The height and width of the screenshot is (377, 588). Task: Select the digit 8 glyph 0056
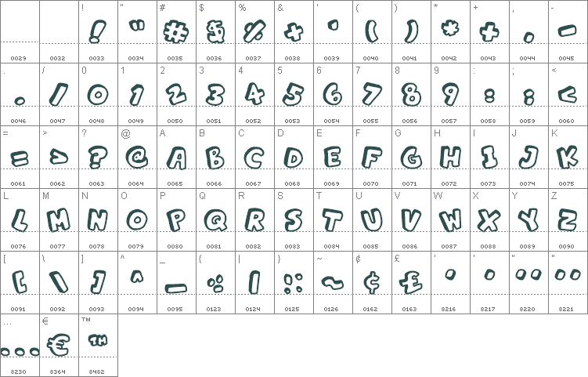(x=411, y=94)
